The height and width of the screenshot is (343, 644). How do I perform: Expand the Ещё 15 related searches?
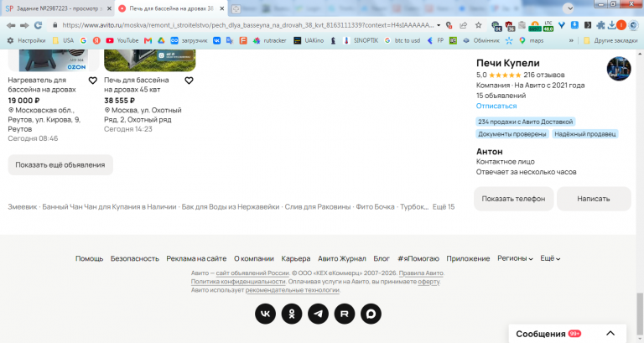[x=444, y=207]
